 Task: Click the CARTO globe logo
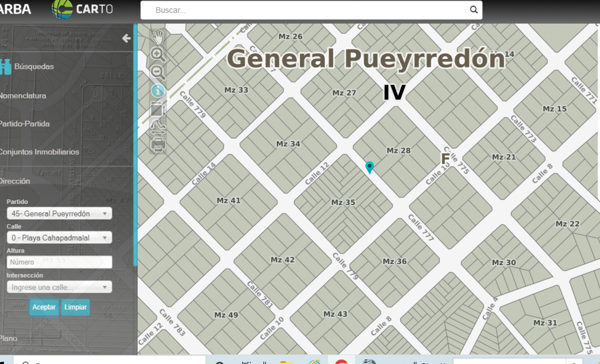[62, 9]
